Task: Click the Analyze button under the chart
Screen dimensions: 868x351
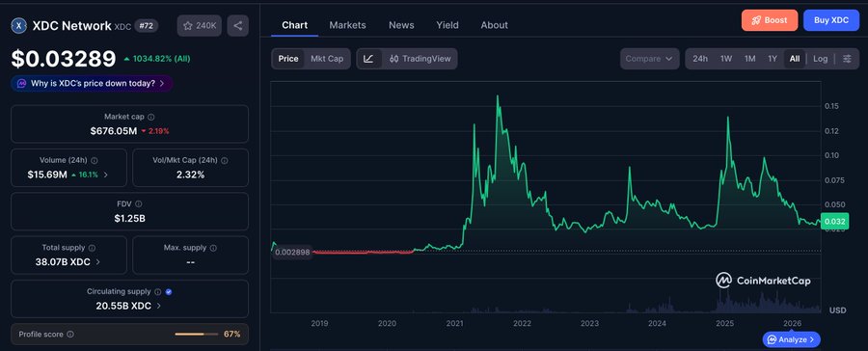Action: point(791,339)
